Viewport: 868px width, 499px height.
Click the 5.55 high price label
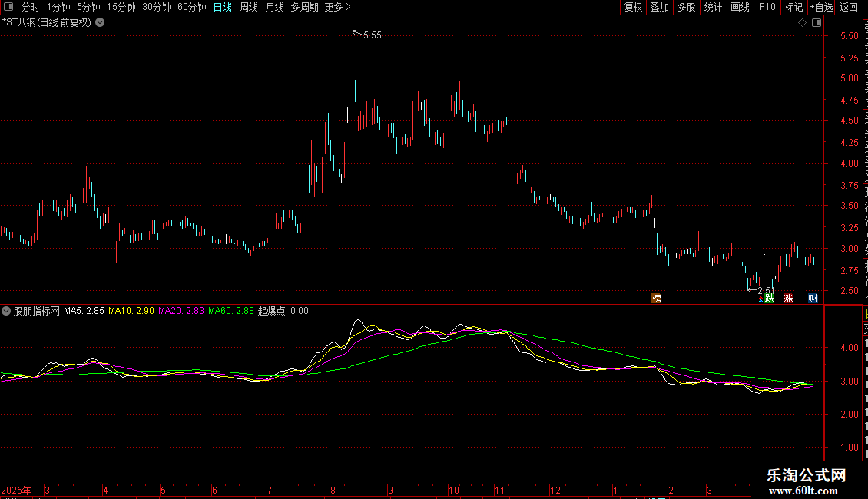pos(373,35)
